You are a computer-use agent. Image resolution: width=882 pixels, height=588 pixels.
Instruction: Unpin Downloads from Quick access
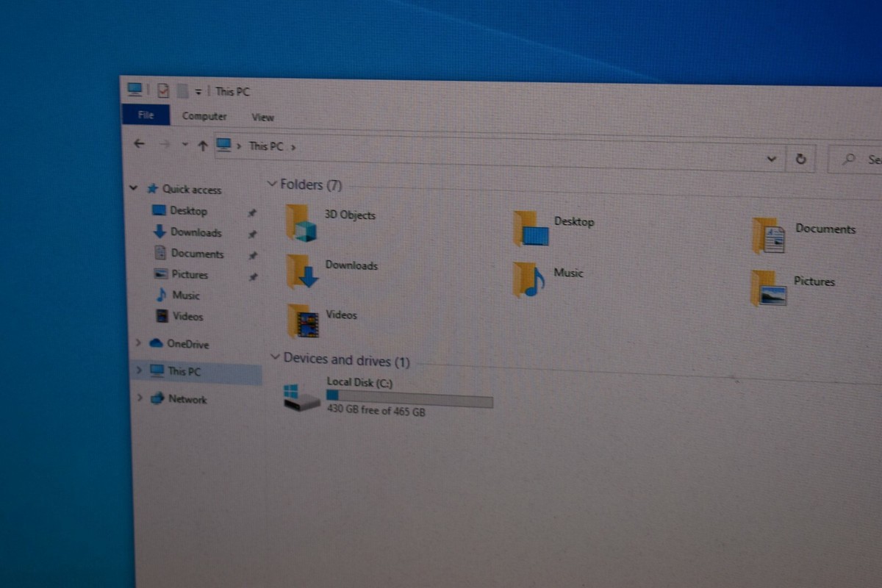(x=252, y=233)
